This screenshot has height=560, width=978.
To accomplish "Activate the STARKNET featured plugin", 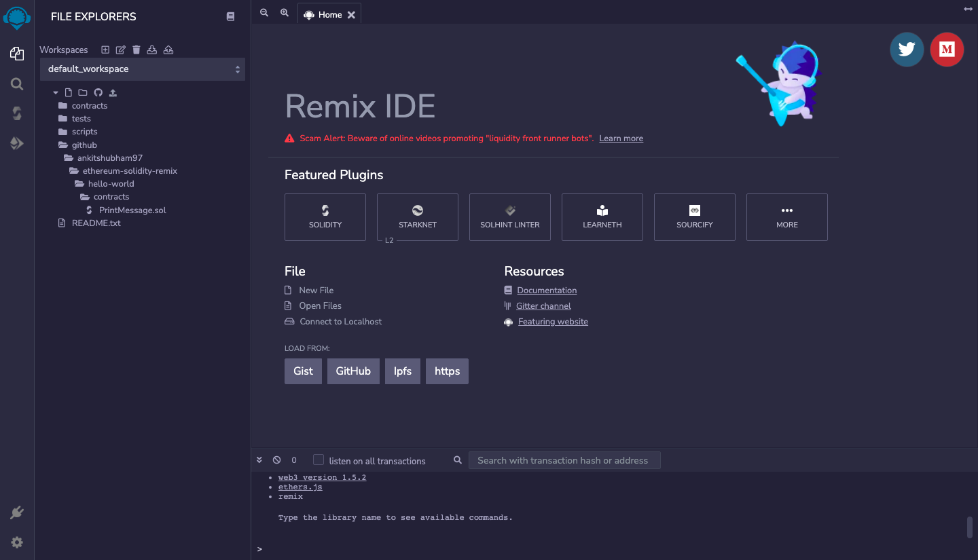I will pos(418,217).
